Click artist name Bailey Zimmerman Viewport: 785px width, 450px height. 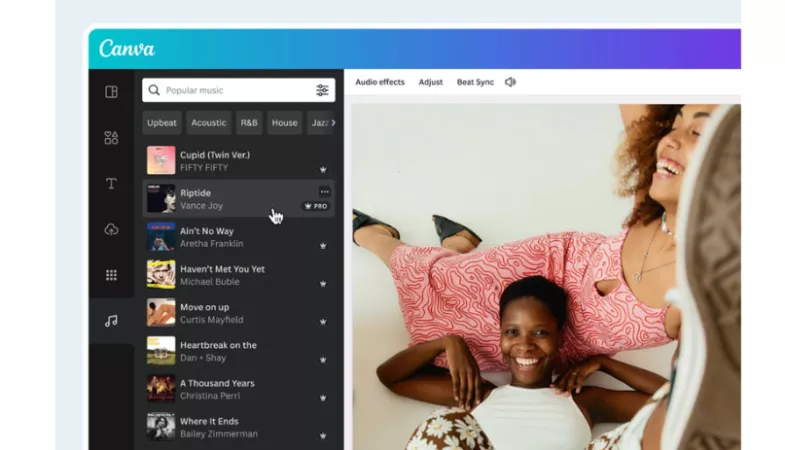click(x=219, y=434)
